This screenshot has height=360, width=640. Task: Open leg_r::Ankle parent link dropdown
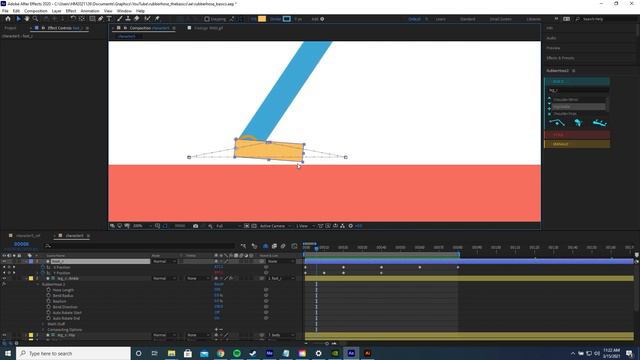281,278
